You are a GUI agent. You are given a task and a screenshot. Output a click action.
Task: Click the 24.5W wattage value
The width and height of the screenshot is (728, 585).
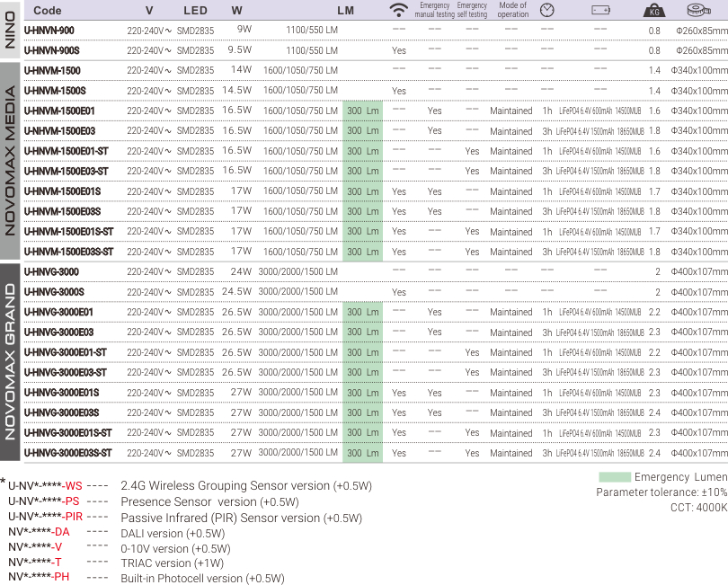pyautogui.click(x=236, y=291)
